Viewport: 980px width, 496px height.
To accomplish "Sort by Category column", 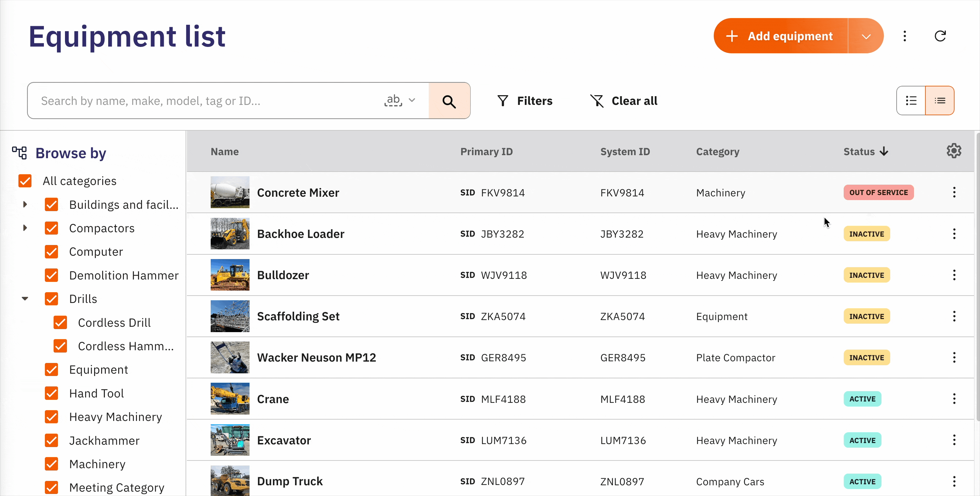I will coord(717,151).
